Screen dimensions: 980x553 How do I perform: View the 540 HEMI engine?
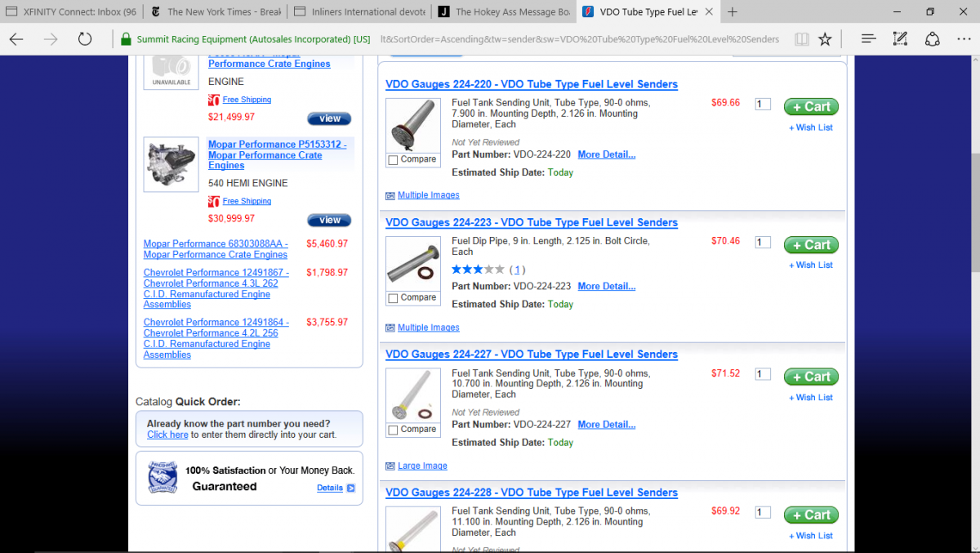point(329,221)
